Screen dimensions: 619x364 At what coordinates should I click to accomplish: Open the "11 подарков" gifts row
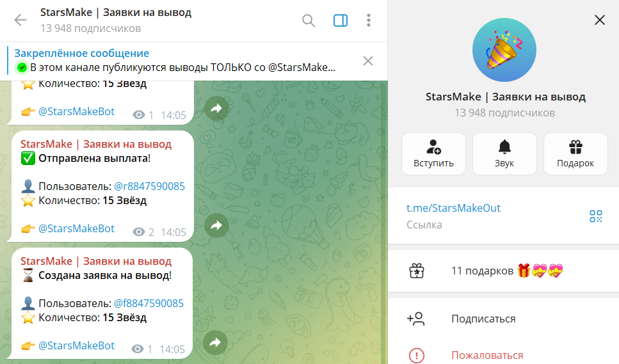503,271
